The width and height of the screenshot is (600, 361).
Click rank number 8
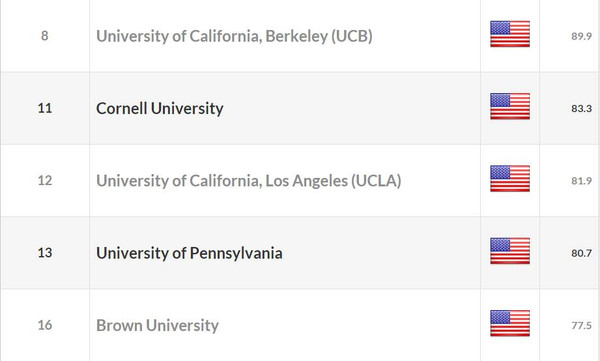(x=45, y=36)
